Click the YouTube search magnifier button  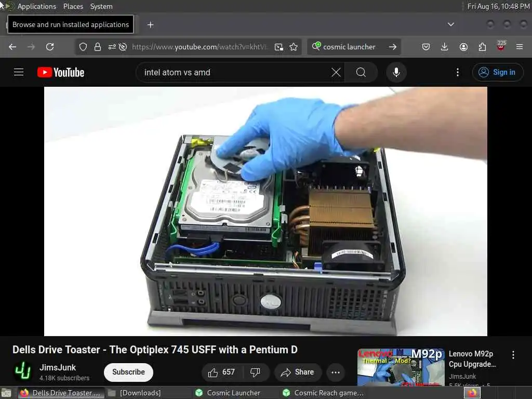(x=361, y=72)
